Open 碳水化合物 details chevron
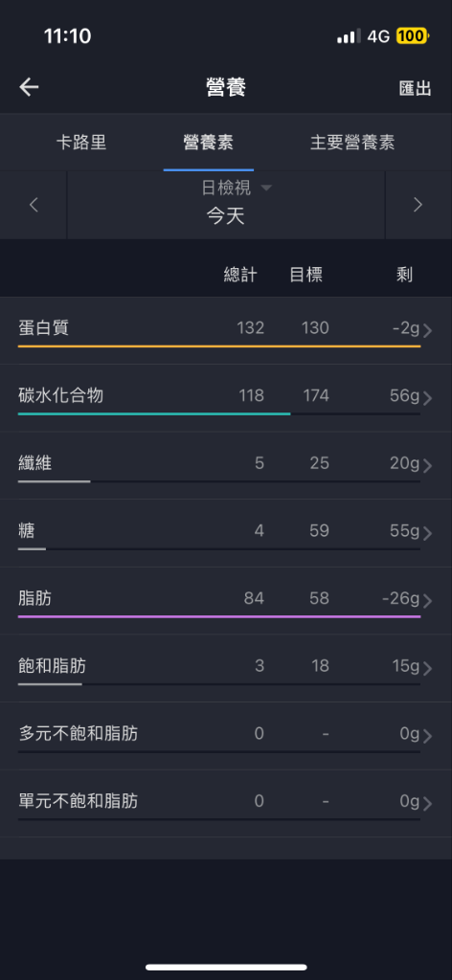 click(428, 397)
